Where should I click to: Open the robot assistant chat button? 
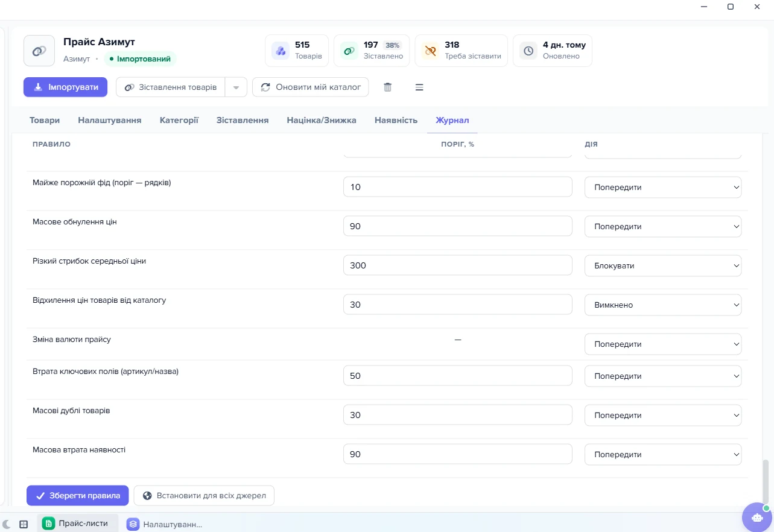(757, 517)
